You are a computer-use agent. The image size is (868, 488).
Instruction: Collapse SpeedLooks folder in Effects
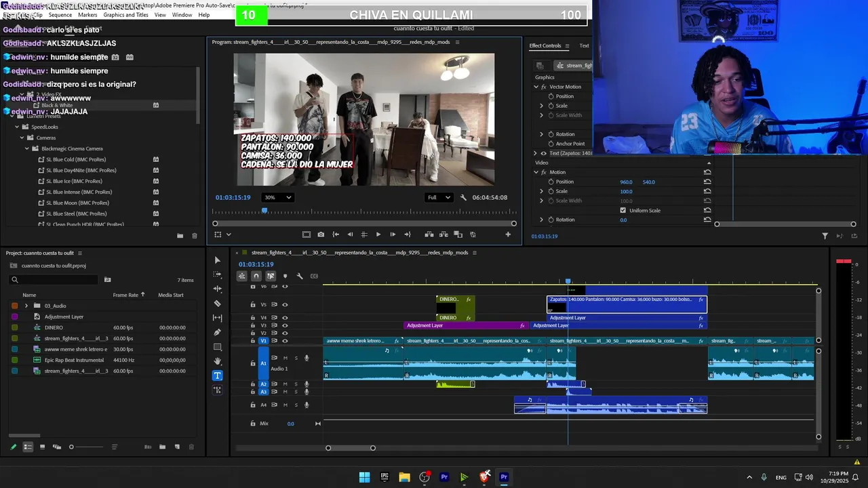16,127
